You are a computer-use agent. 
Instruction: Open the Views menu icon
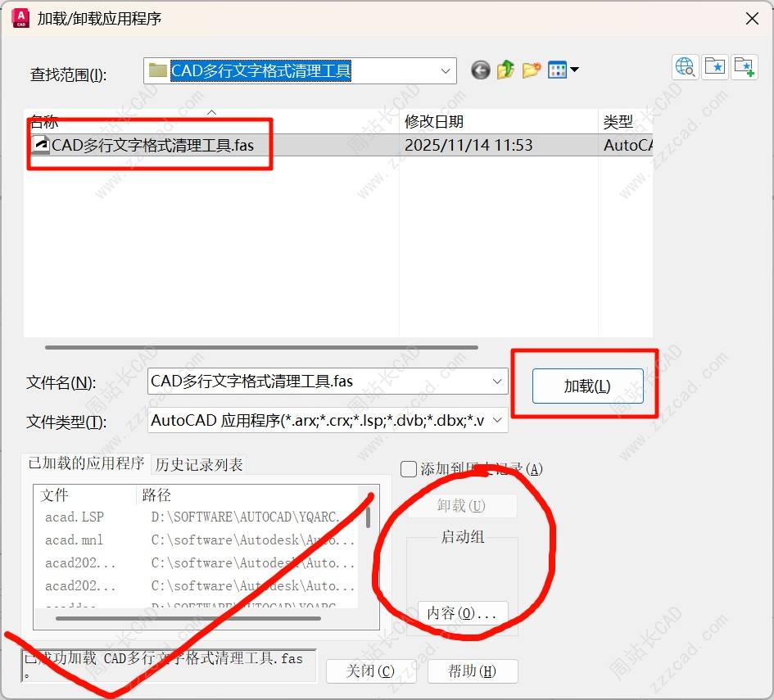point(563,70)
